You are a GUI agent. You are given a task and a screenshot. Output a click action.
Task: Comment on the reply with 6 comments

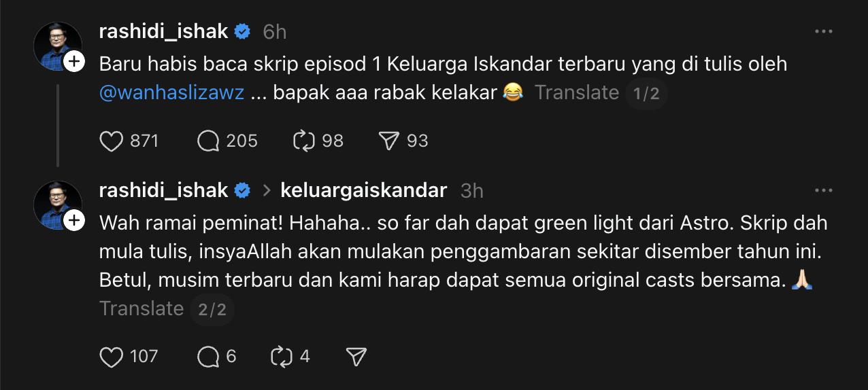(208, 357)
